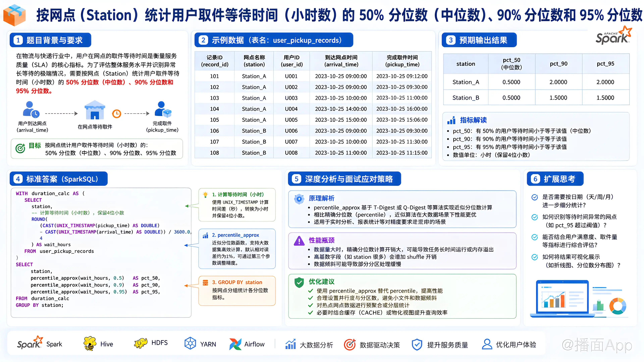
Task: Click the WITH duration_calc AS code line
Action: click(50, 193)
